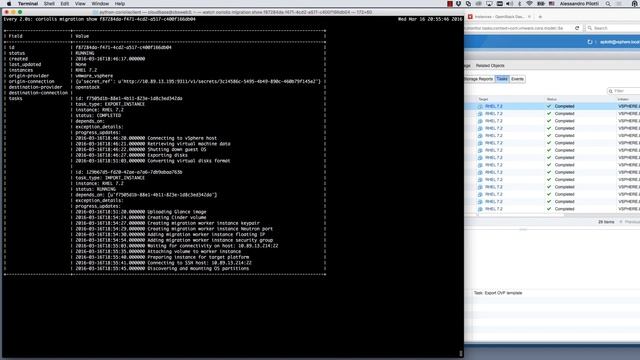Open the Apple menu

(x=9, y=4)
